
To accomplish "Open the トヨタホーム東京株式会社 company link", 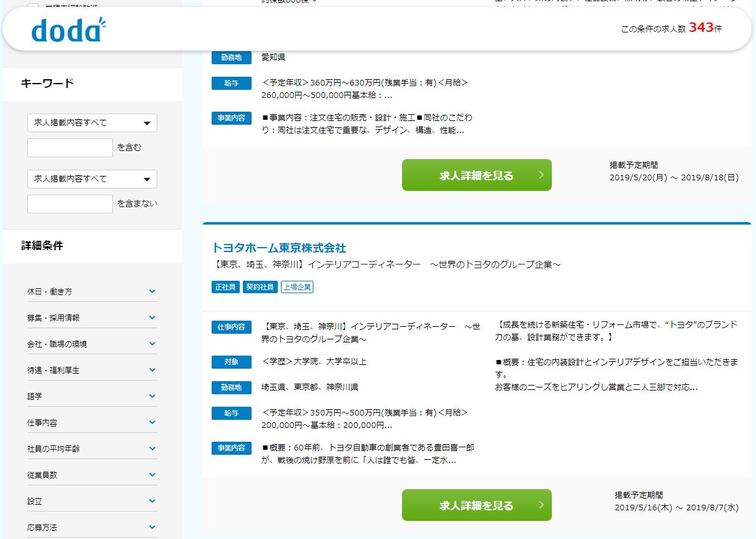I will (279, 248).
